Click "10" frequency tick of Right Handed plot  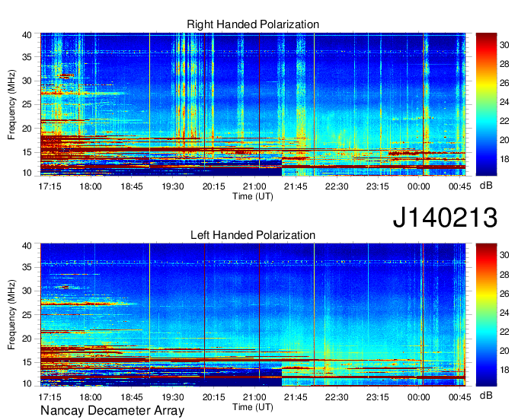coord(27,173)
